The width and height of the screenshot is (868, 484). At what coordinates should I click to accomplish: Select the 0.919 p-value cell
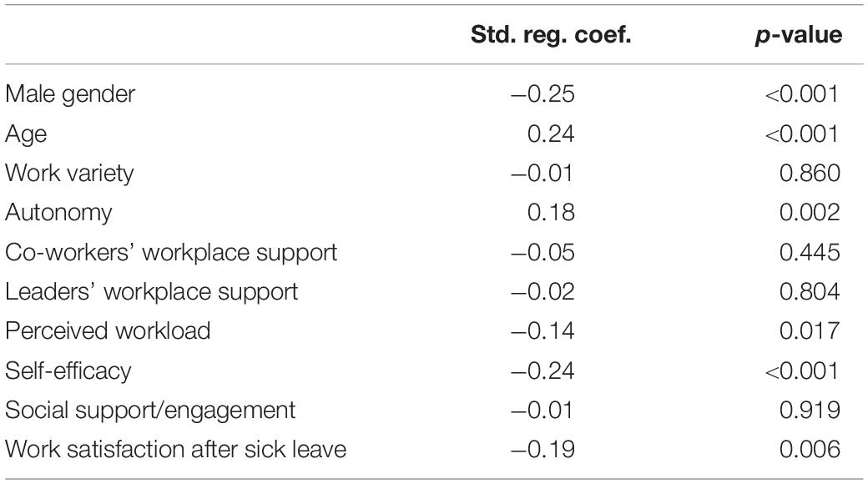point(810,411)
